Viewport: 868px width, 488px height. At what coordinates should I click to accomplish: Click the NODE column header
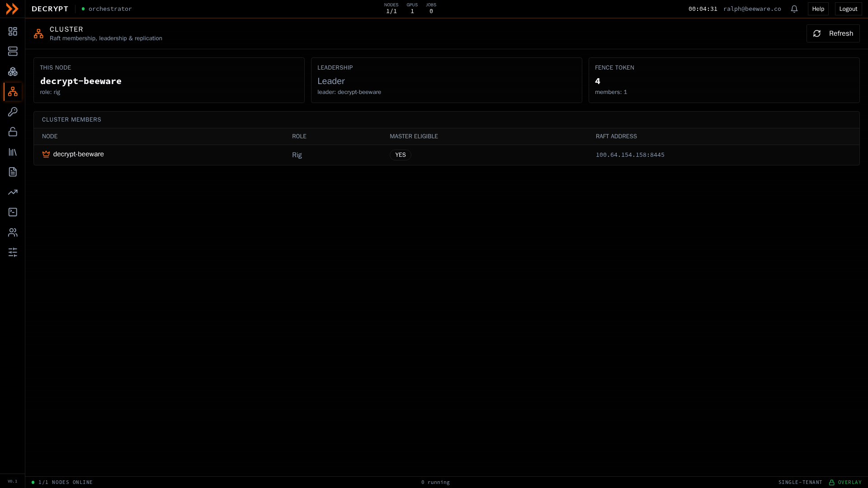click(x=50, y=136)
